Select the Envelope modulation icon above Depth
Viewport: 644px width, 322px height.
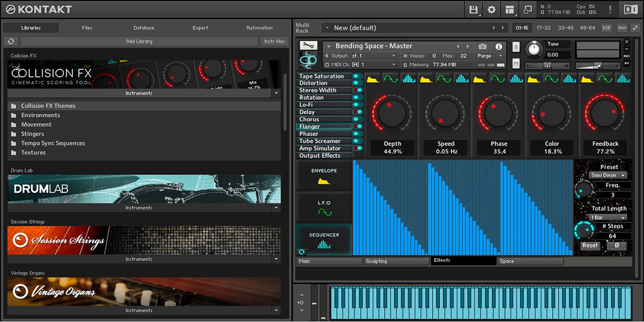click(374, 79)
